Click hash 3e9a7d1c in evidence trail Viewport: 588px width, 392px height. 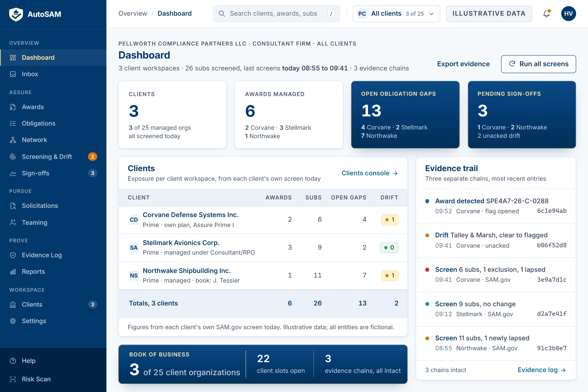(552, 279)
